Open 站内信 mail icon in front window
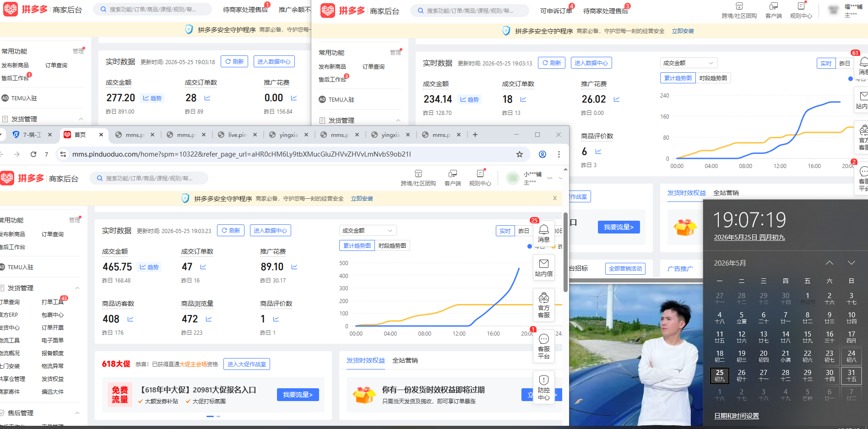868x429 pixels. [x=543, y=267]
